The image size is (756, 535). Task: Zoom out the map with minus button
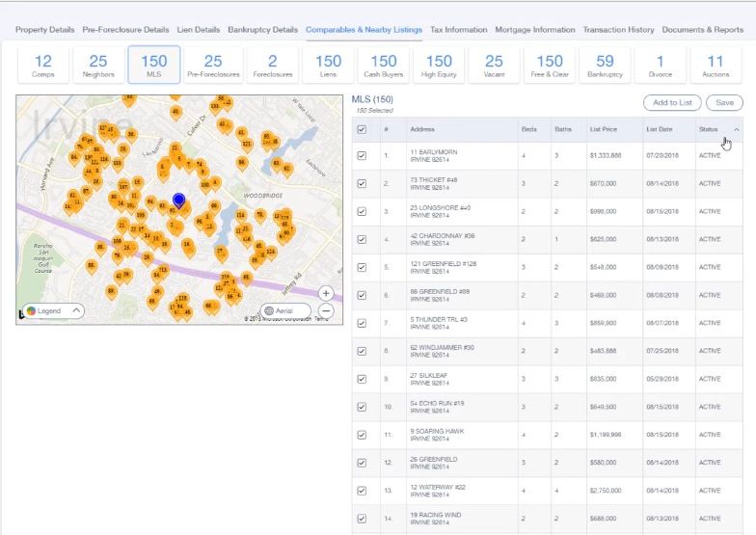tap(326, 310)
